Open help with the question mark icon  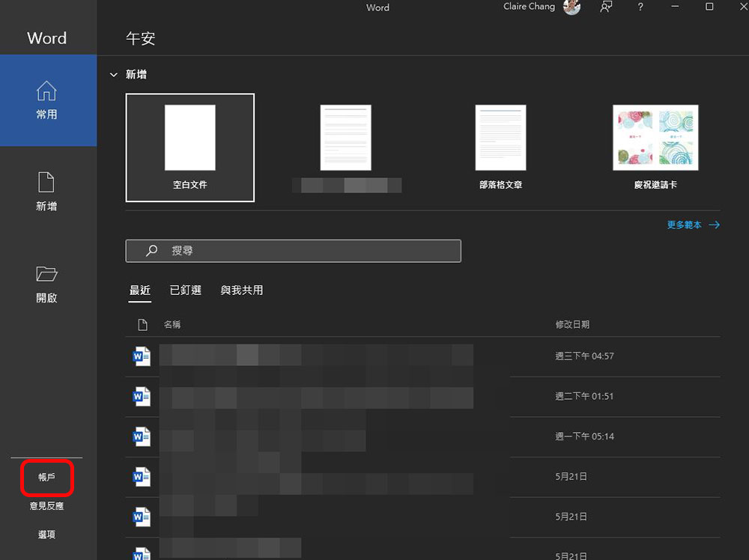pos(640,7)
